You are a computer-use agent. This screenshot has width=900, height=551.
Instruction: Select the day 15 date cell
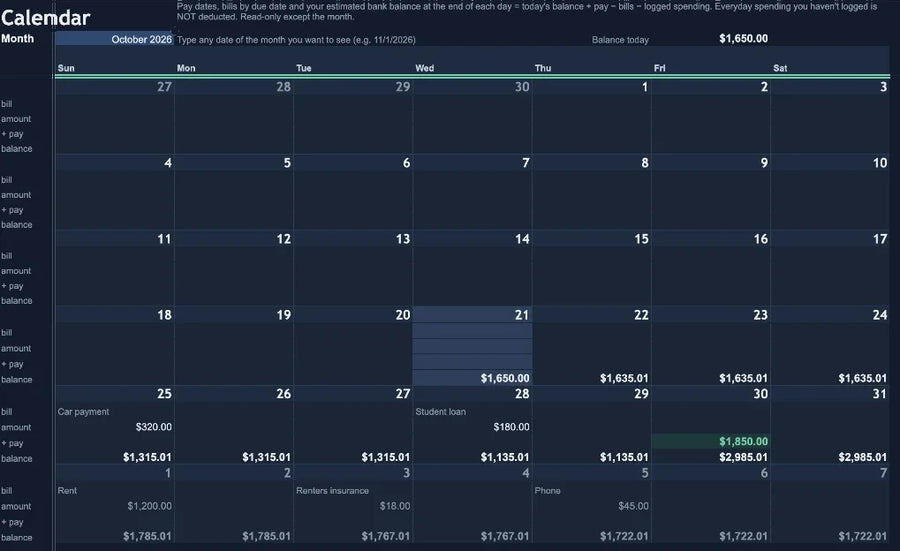(592, 239)
